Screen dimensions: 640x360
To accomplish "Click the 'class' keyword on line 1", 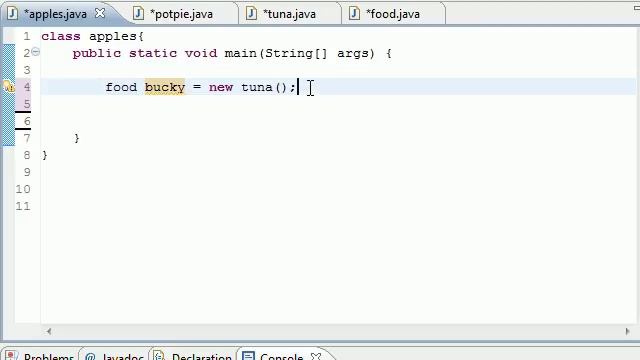I will pyautogui.click(x=61, y=36).
